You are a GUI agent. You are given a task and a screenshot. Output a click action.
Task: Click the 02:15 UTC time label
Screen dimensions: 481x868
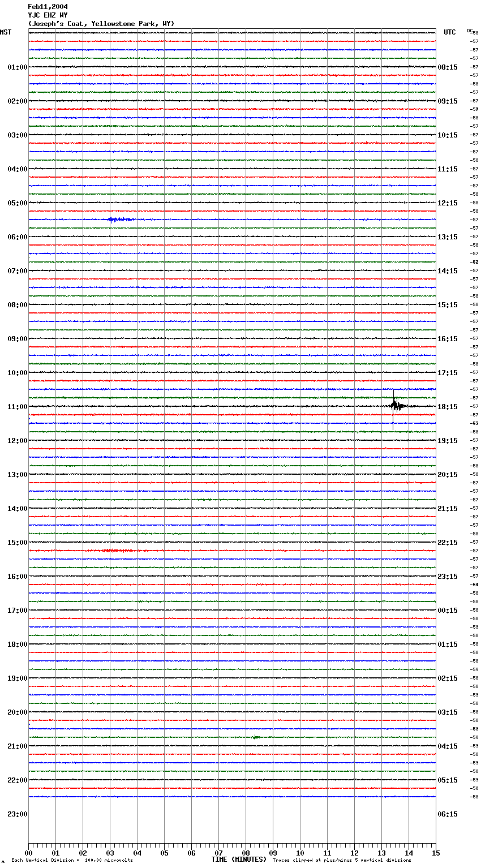pos(448,678)
